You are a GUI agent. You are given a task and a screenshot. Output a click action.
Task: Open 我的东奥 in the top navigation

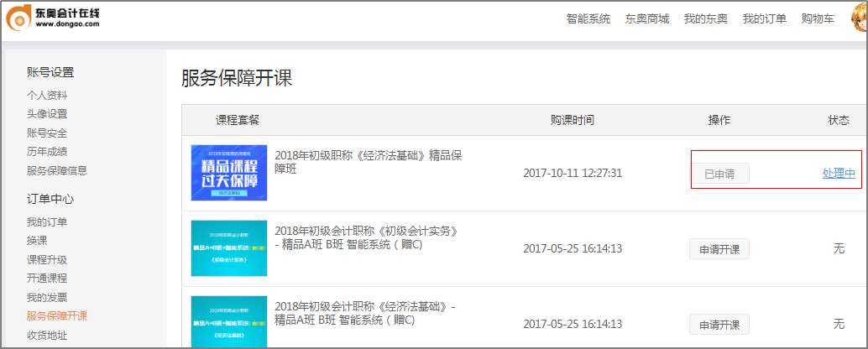706,19
